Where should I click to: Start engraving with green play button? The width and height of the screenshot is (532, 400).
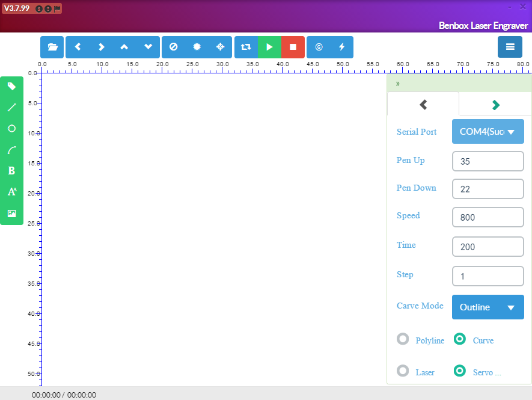[269, 47]
